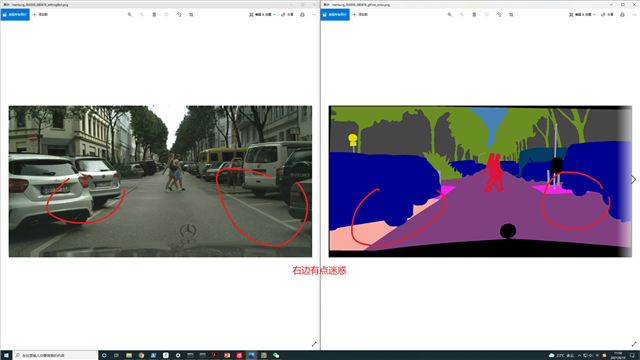Share the right segmentation image
Viewport: 640px width, 360px height.
pos(607,15)
